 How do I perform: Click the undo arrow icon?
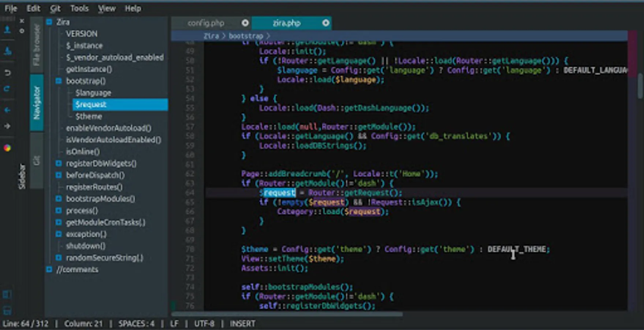click(x=7, y=73)
